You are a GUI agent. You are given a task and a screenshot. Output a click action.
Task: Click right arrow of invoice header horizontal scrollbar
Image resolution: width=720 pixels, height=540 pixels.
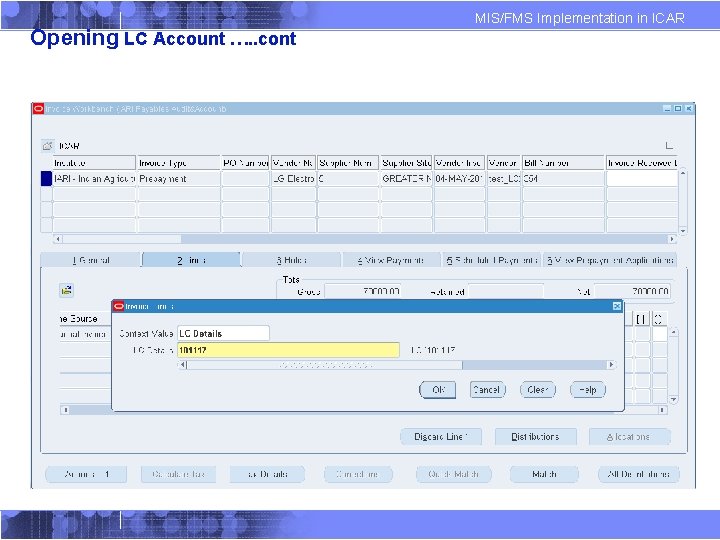(x=672, y=239)
